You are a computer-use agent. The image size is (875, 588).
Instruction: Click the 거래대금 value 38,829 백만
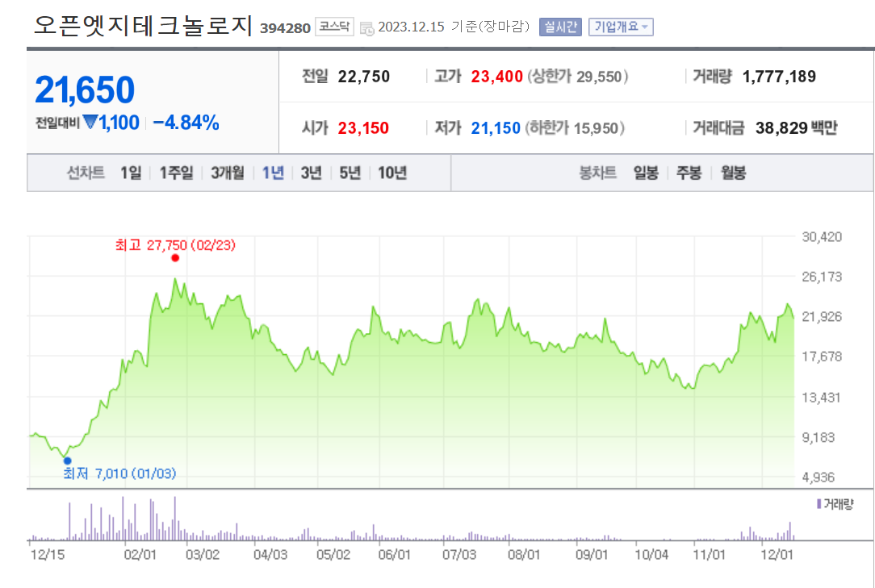pyautogui.click(x=797, y=128)
